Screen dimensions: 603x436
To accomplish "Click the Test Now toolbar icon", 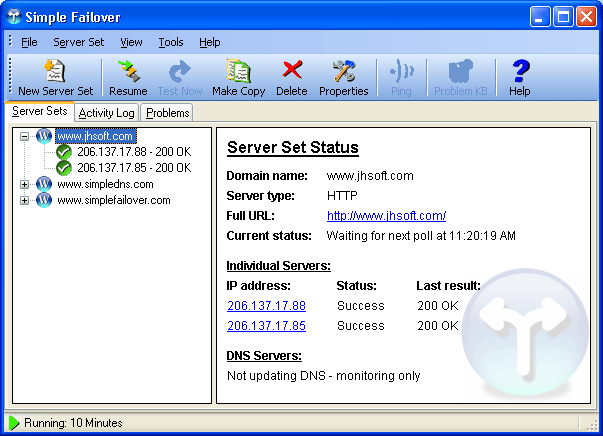I will 180,72.
